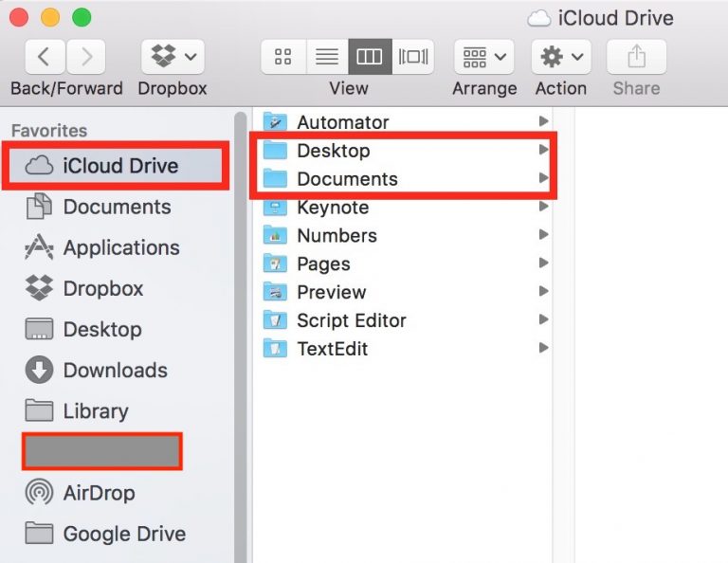Select the Automator folder name
Viewport: 728px width, 563px height.
[342, 122]
